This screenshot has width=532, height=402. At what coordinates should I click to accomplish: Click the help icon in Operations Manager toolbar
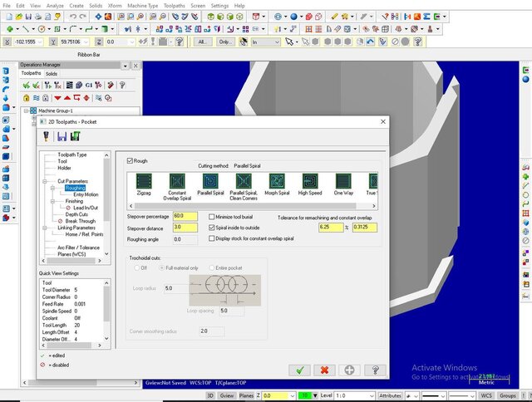click(122, 85)
